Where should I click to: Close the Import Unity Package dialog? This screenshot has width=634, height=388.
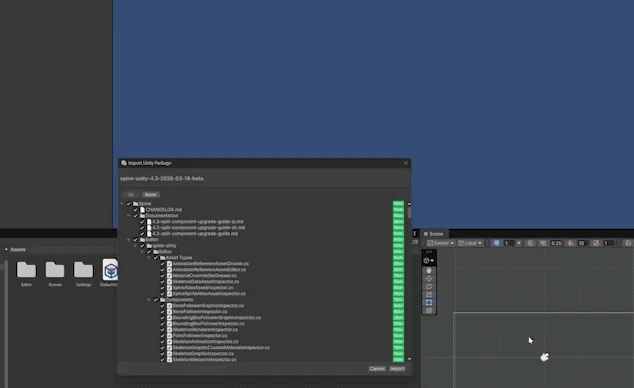(x=406, y=163)
